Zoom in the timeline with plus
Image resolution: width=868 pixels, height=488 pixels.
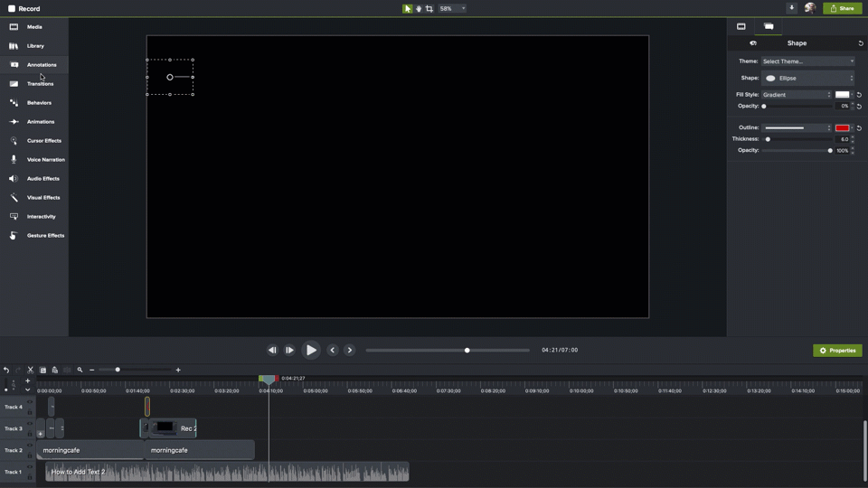pyautogui.click(x=178, y=370)
